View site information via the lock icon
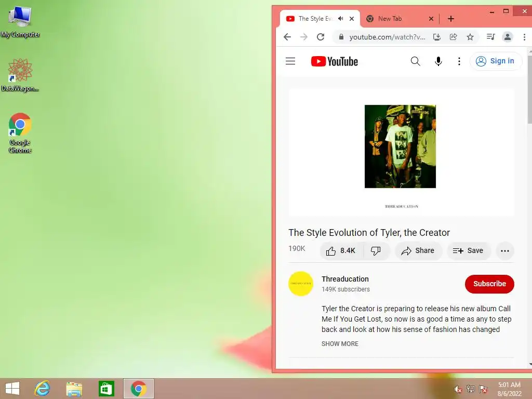The width and height of the screenshot is (532, 399). pyautogui.click(x=341, y=37)
